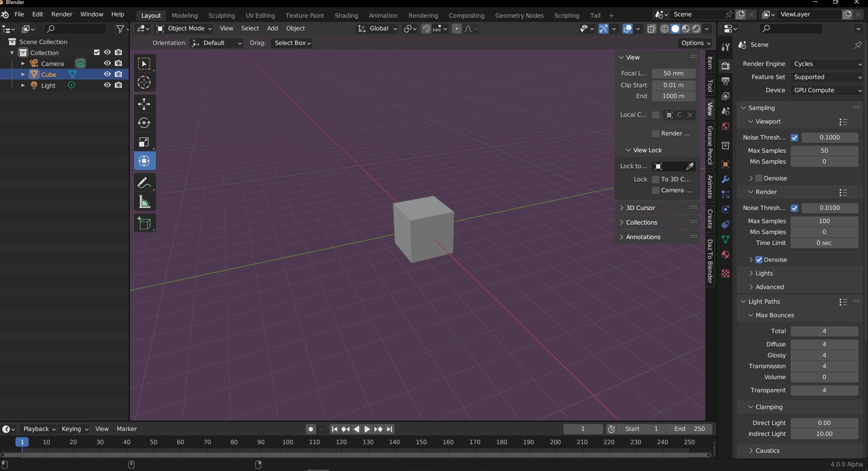
Task: Toggle Viewport Noise Threshold checkbox
Action: pyautogui.click(x=794, y=137)
